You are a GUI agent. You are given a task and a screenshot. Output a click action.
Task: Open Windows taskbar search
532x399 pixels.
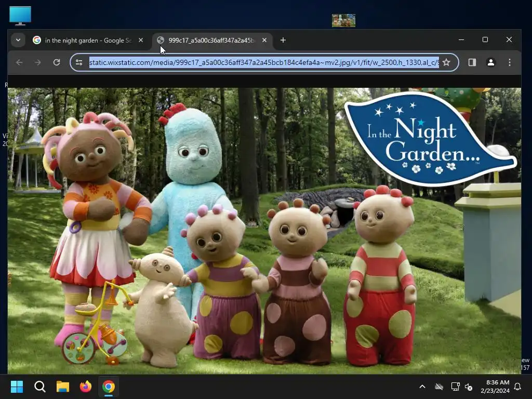click(39, 387)
